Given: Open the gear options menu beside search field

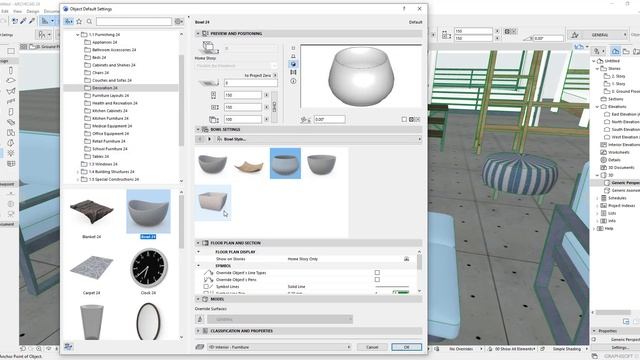Looking at the screenshot, I should [179, 21].
